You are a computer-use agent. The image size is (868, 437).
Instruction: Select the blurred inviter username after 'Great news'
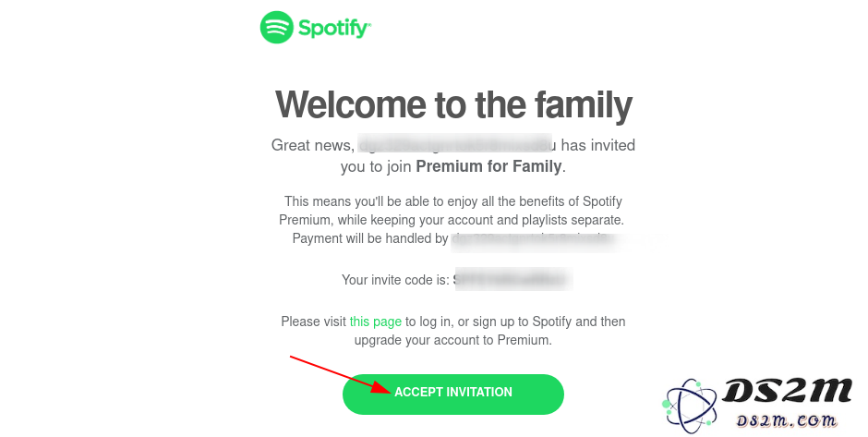[457, 144]
